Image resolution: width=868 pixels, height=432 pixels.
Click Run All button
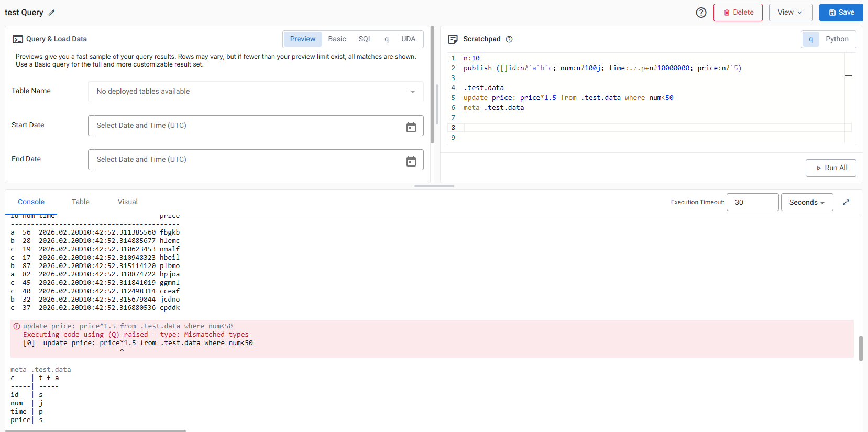pyautogui.click(x=831, y=168)
